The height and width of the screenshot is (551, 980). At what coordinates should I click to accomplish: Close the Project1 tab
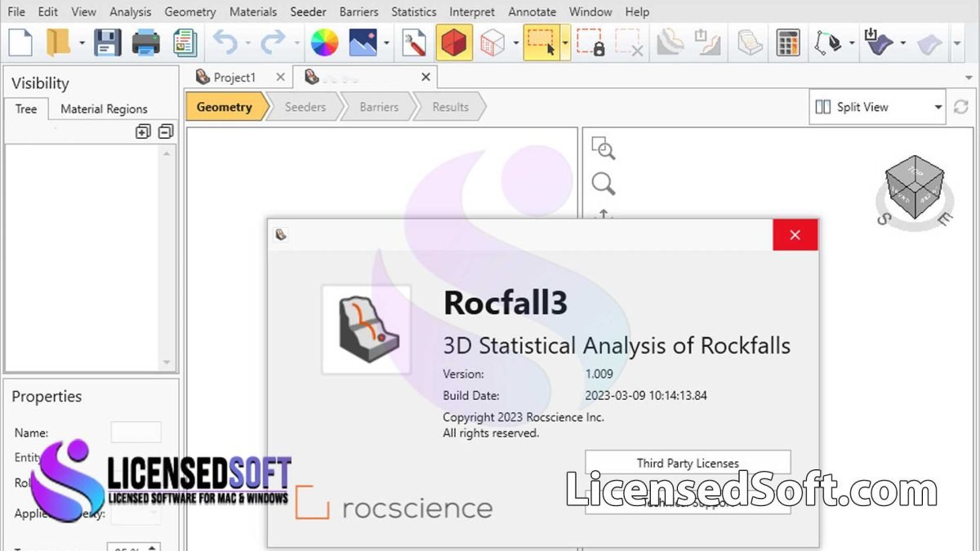pyautogui.click(x=280, y=77)
